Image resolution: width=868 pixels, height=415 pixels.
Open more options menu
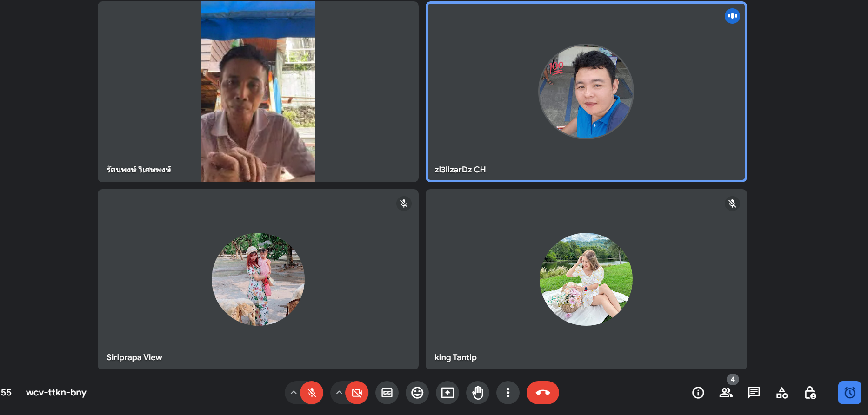(x=508, y=393)
